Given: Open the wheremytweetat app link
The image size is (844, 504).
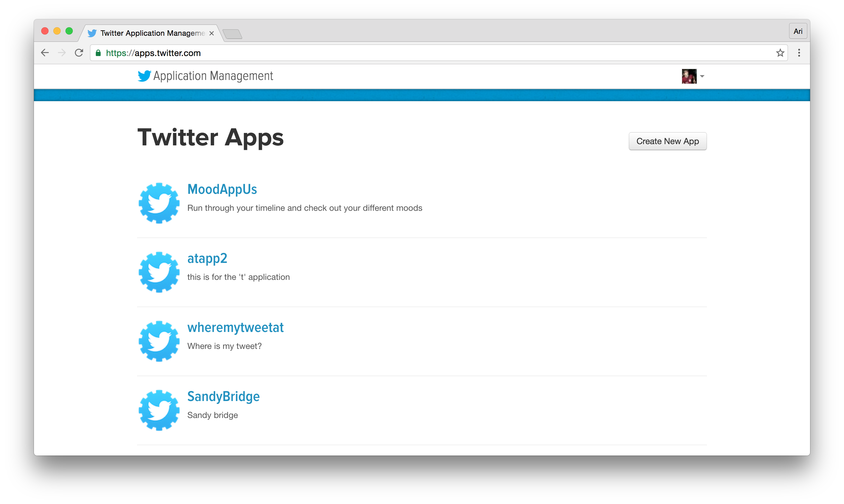Looking at the screenshot, I should (x=235, y=327).
